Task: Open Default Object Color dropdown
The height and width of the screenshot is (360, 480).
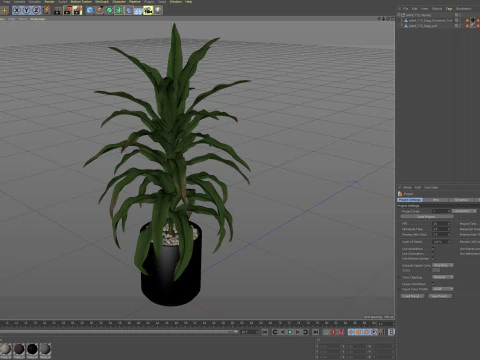Action: point(443,265)
